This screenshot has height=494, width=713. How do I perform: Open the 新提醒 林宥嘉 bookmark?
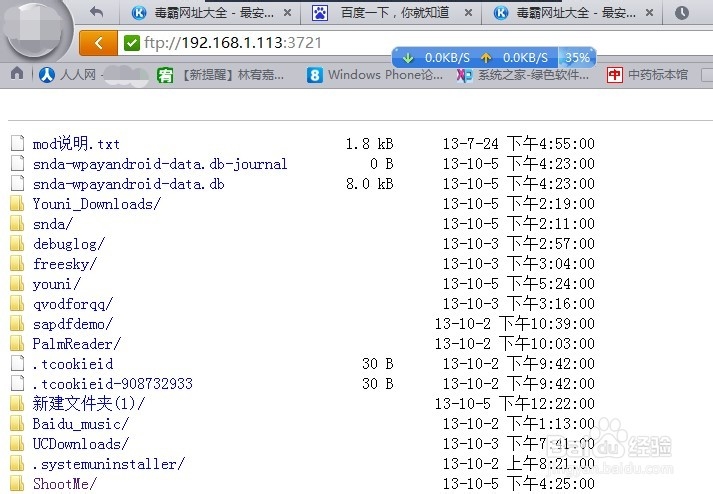221,75
